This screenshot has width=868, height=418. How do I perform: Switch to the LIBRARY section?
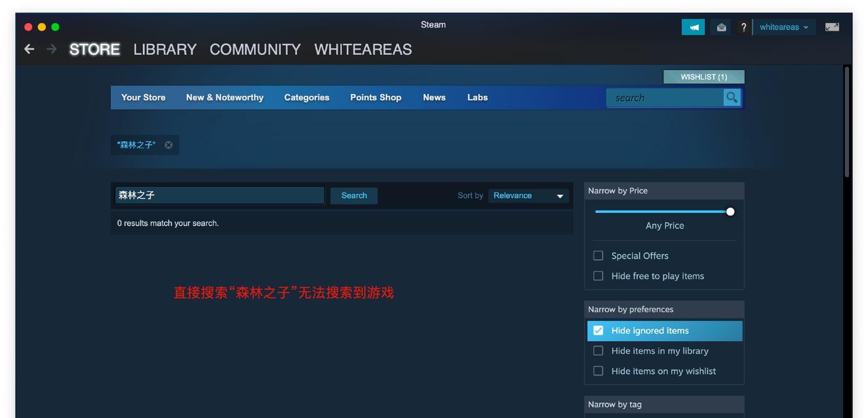click(165, 50)
